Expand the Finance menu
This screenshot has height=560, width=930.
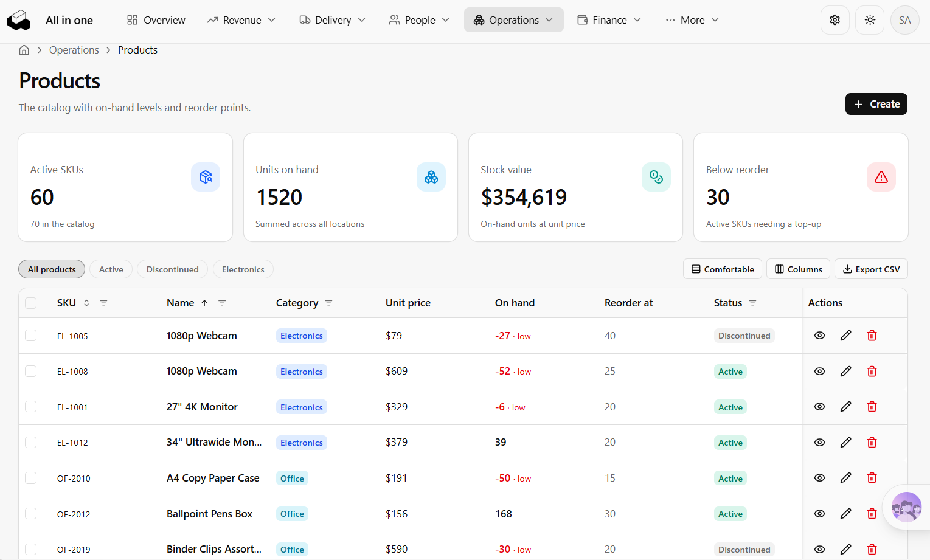609,20
